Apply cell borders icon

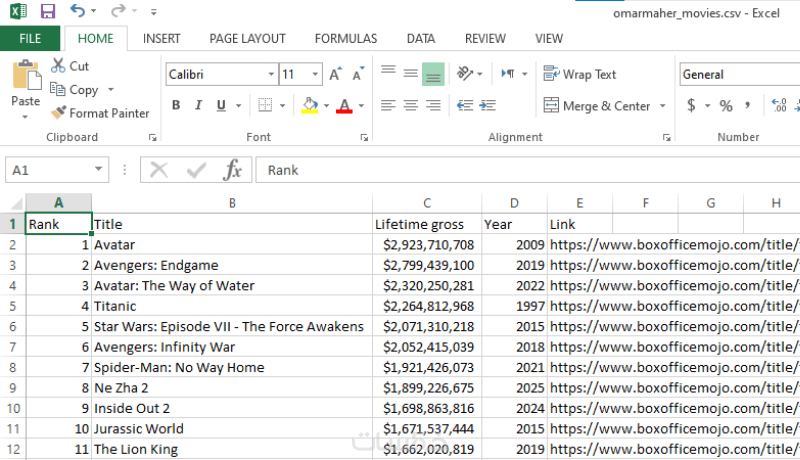[x=265, y=105]
